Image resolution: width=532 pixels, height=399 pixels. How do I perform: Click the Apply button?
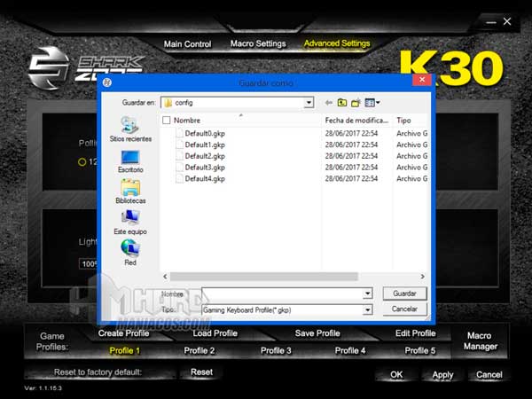442,374
